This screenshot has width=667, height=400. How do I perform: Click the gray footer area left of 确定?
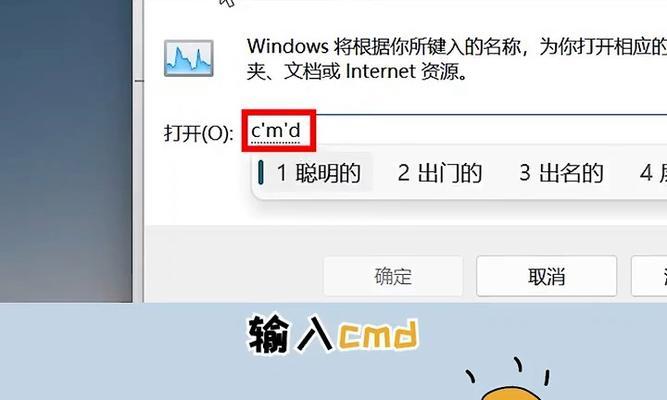tap(234, 265)
